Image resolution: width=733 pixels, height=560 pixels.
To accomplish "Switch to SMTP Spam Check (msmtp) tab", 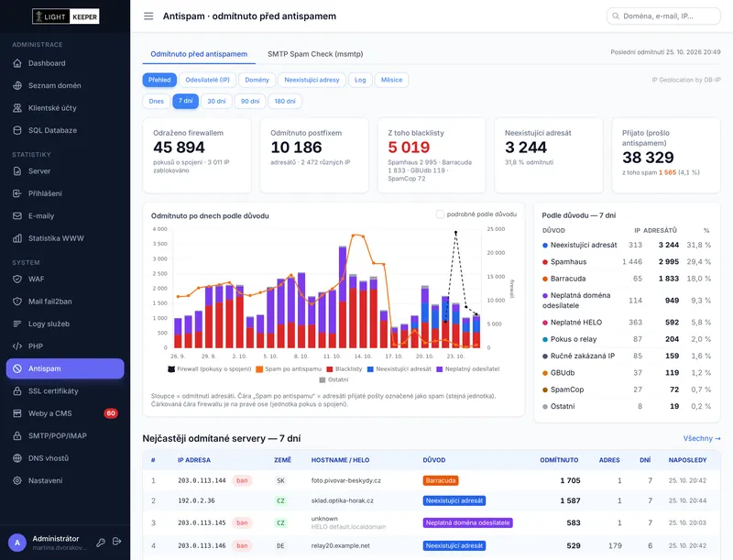I will point(315,54).
